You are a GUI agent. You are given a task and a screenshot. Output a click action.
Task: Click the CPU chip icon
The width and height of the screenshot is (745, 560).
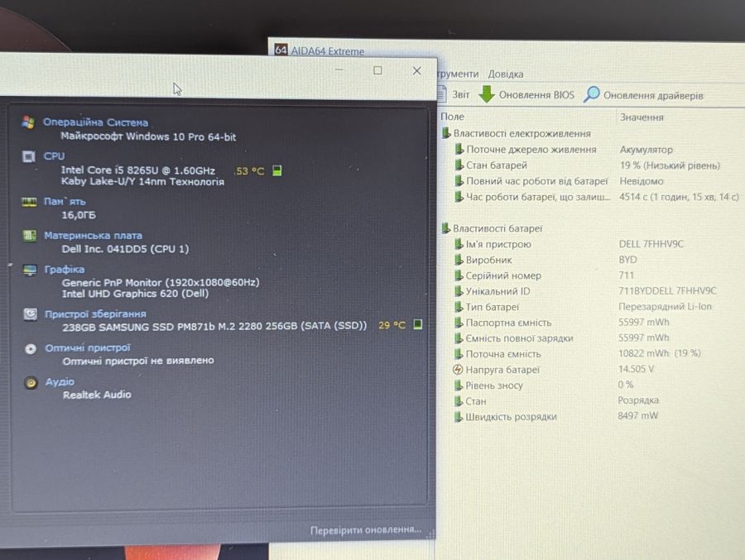pyautogui.click(x=28, y=156)
